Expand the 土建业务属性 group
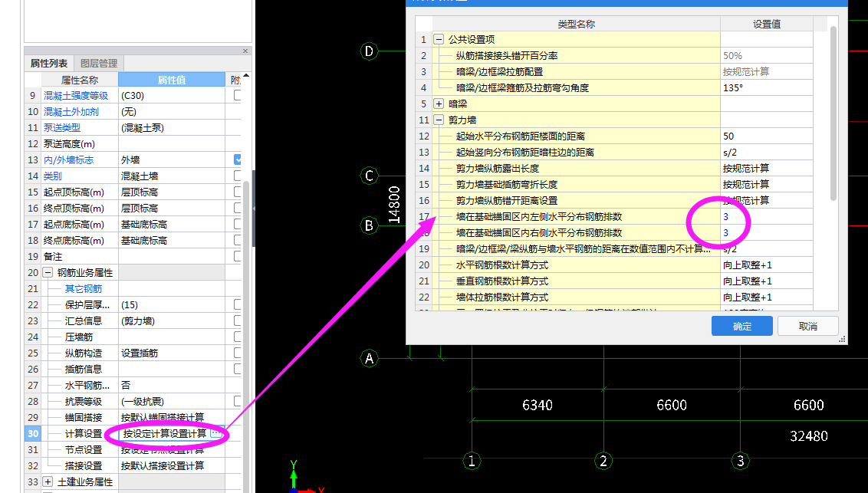This screenshot has width=868, height=493. click(48, 482)
